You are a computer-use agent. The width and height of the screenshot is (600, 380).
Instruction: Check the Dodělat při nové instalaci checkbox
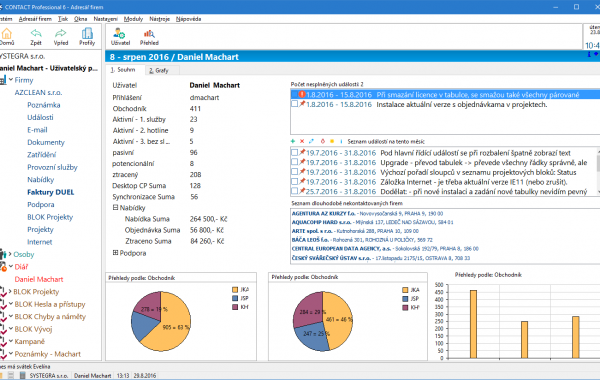[294, 191]
